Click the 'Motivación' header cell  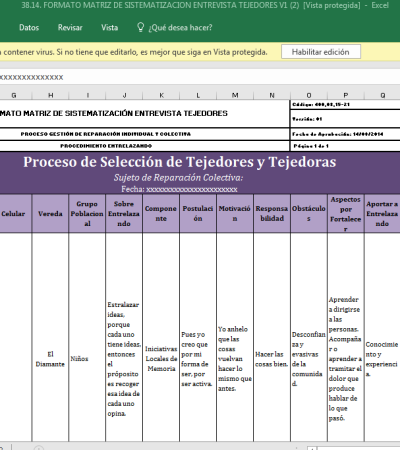point(235,214)
